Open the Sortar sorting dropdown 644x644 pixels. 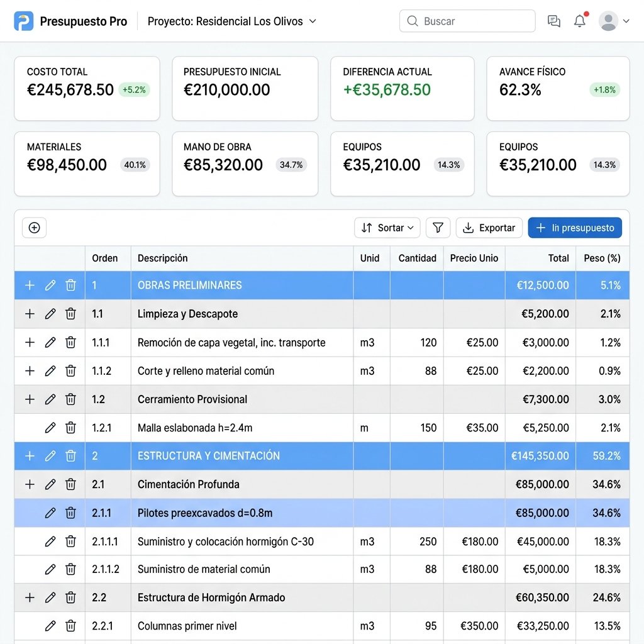[387, 228]
